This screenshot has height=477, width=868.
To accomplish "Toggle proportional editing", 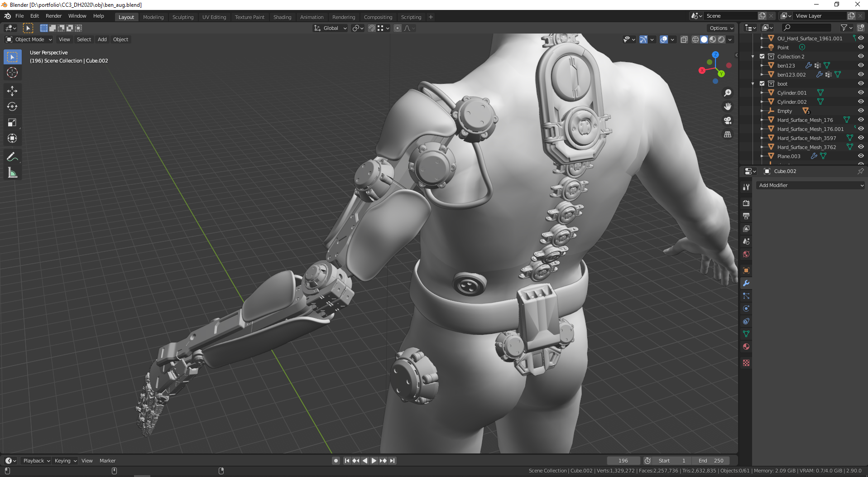I will tap(398, 28).
